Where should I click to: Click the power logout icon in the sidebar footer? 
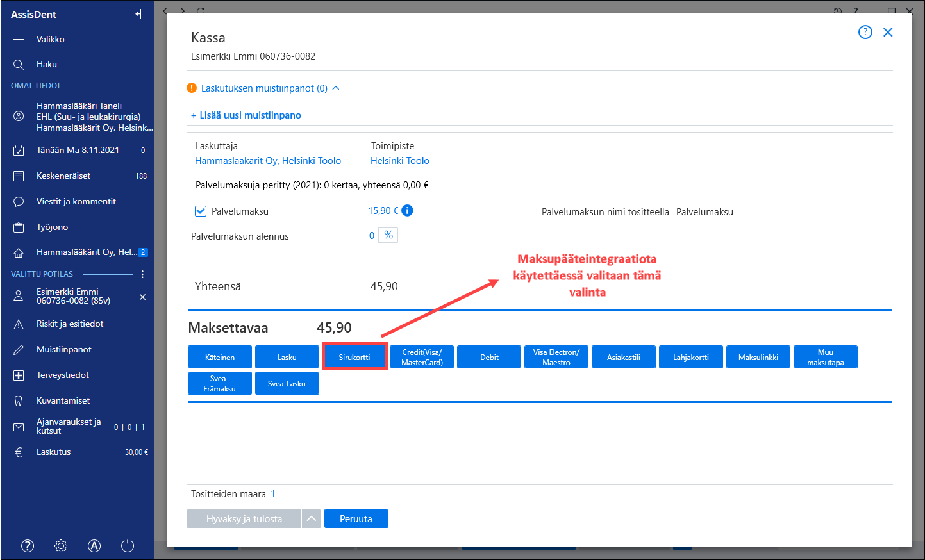[128, 546]
